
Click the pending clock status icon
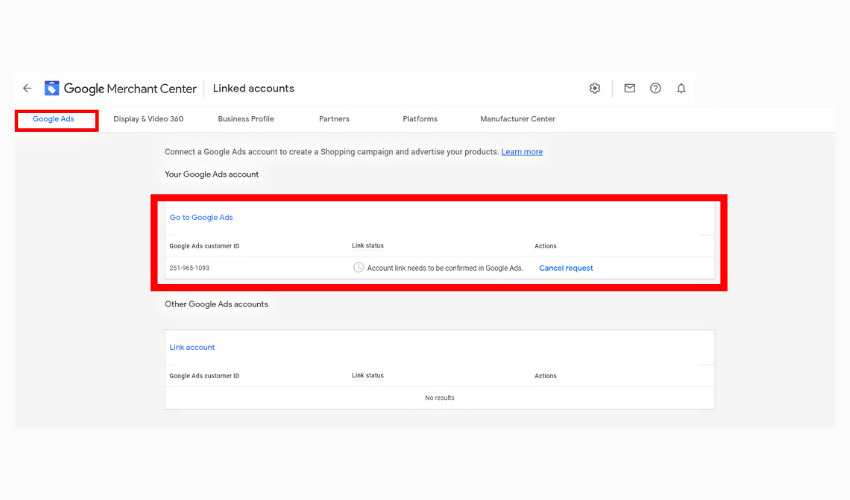tap(358, 267)
